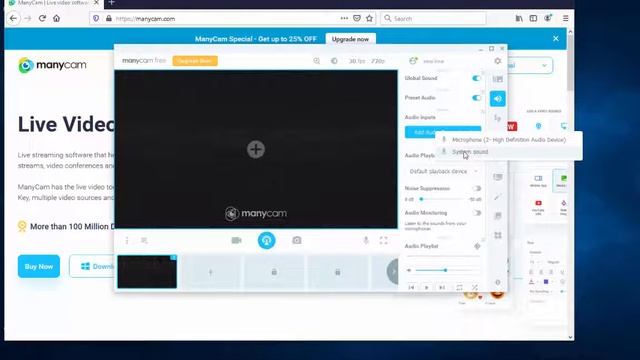The width and height of the screenshot is (640, 360).
Task: Adjust the Audio Playlist volume slider
Action: tap(445, 270)
